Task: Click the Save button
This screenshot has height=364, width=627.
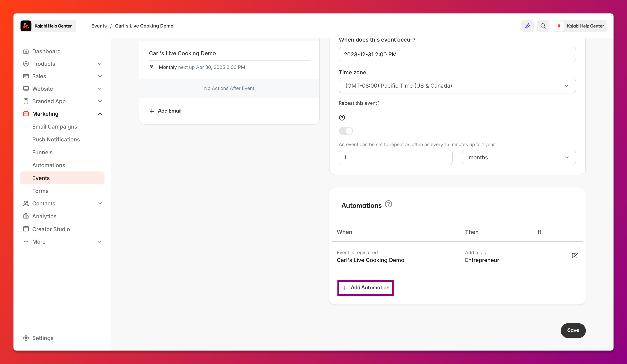Action: point(573,330)
